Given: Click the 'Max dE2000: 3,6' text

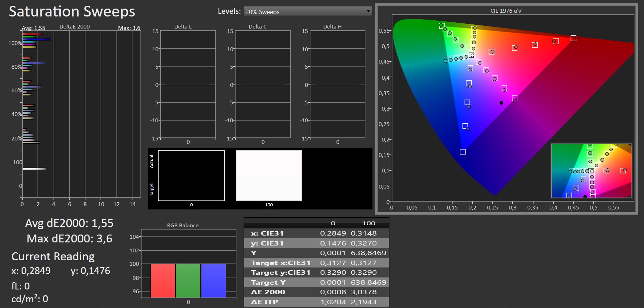Looking at the screenshot, I should [70, 239].
